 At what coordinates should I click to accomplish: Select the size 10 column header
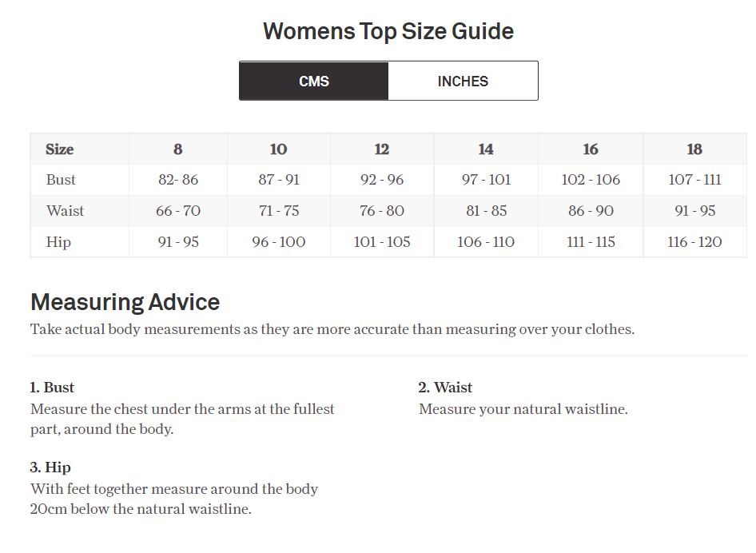(x=278, y=149)
